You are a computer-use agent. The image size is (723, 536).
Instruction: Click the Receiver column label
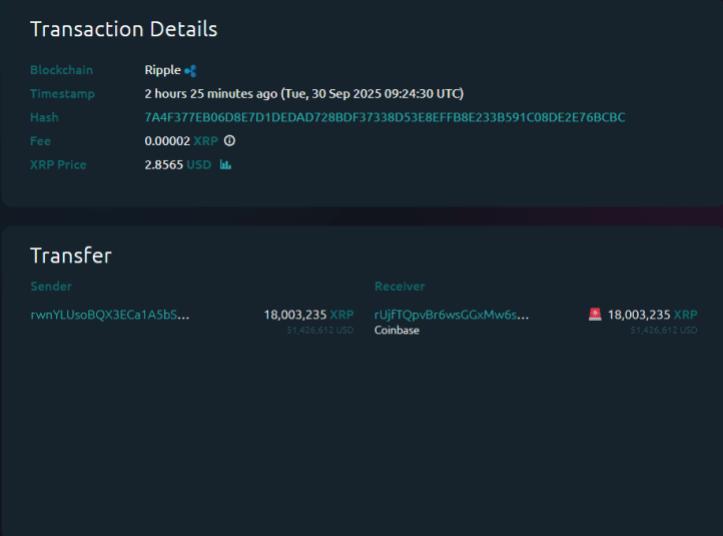point(399,287)
